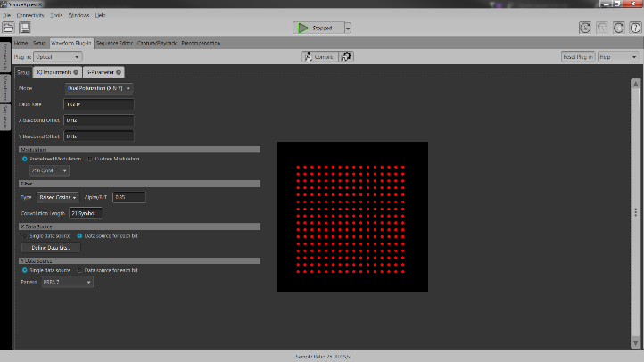Open the Connectivity menu
The image size is (644, 362).
[x=30, y=16]
